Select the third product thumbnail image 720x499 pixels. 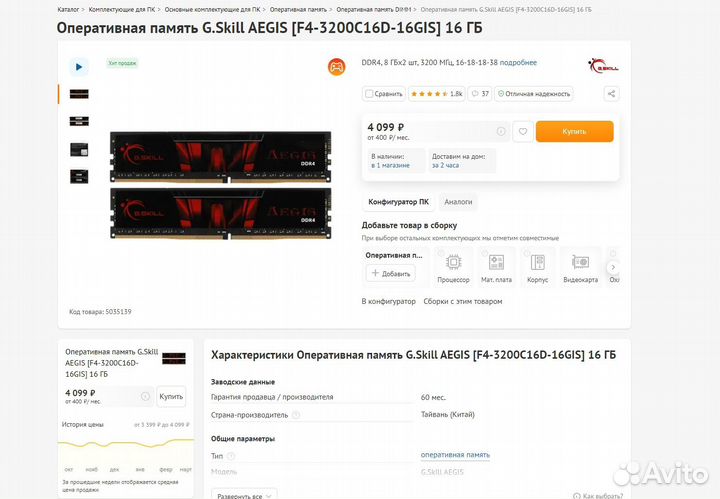(79, 149)
